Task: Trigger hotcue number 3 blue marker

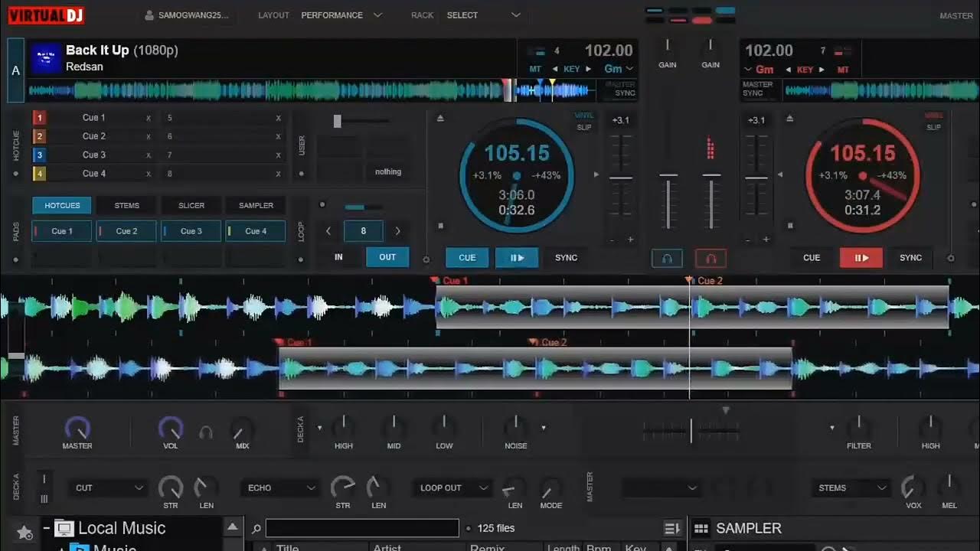Action: pos(40,155)
